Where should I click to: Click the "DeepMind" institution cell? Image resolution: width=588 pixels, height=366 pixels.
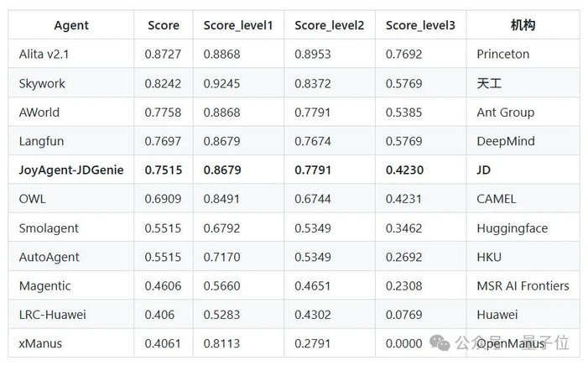tap(506, 141)
